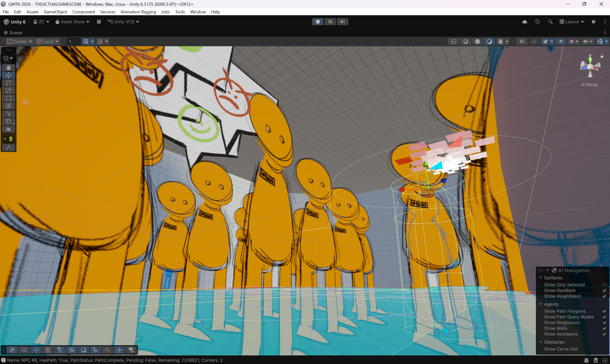Click the purple shuffle arrows icon
The image size is (610, 364).
coord(24,350)
